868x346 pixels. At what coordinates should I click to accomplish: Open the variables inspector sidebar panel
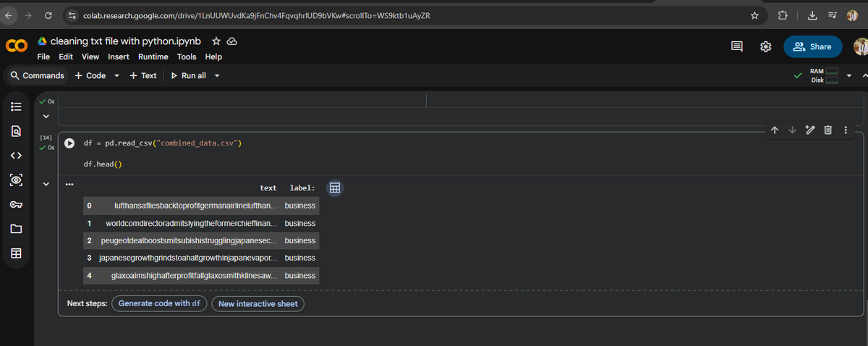click(17, 180)
